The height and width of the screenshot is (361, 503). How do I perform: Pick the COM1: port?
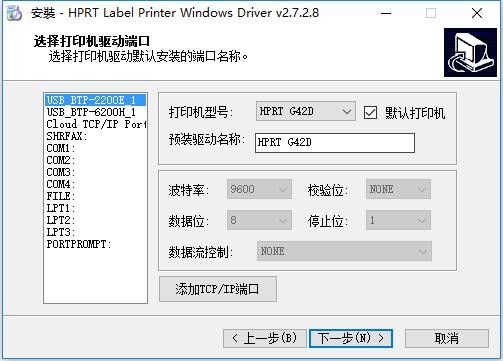95,148
